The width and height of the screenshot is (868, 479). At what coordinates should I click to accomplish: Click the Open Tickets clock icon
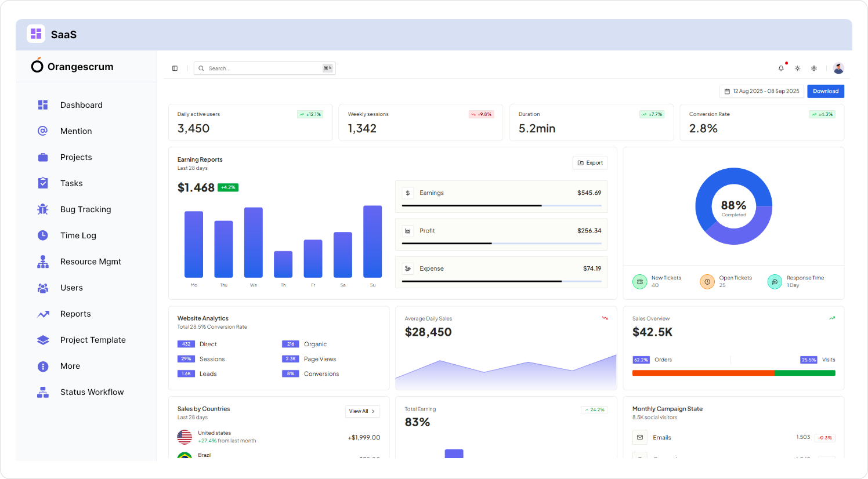point(707,282)
